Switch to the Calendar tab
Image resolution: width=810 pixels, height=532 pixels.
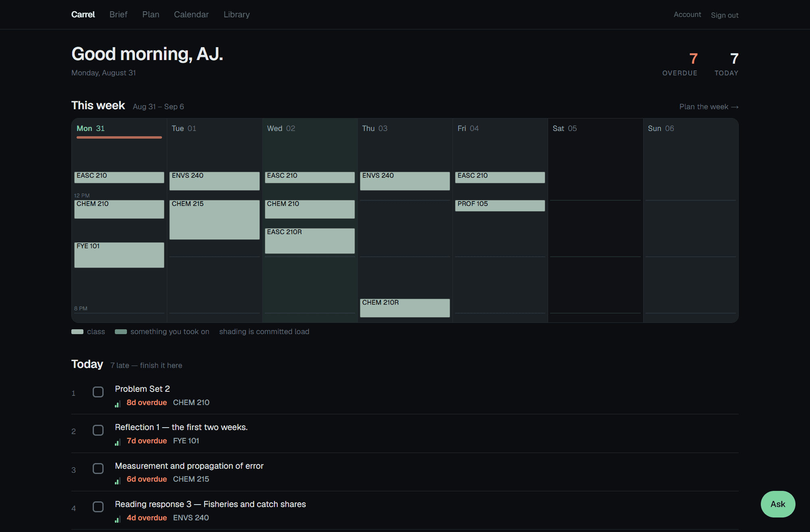191,15
